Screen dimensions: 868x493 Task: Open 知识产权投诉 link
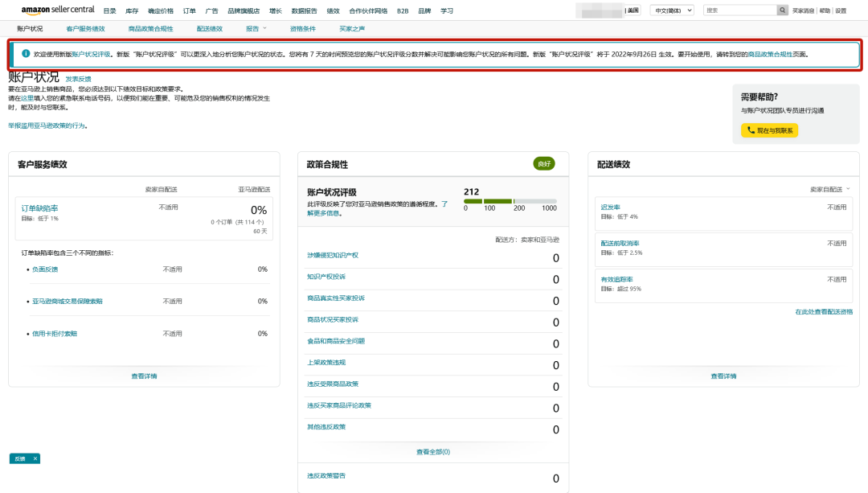tap(326, 277)
